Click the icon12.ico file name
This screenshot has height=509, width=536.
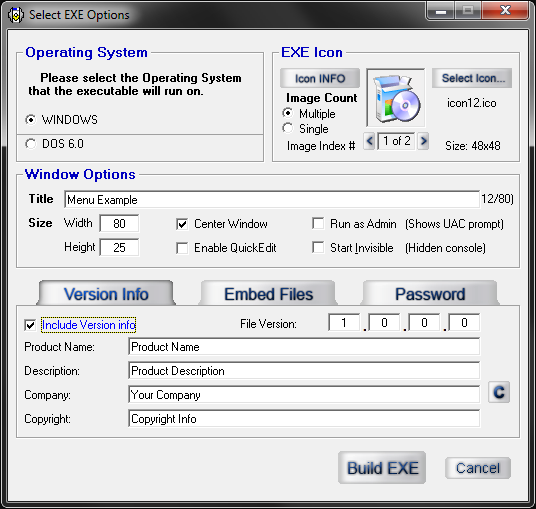472,103
